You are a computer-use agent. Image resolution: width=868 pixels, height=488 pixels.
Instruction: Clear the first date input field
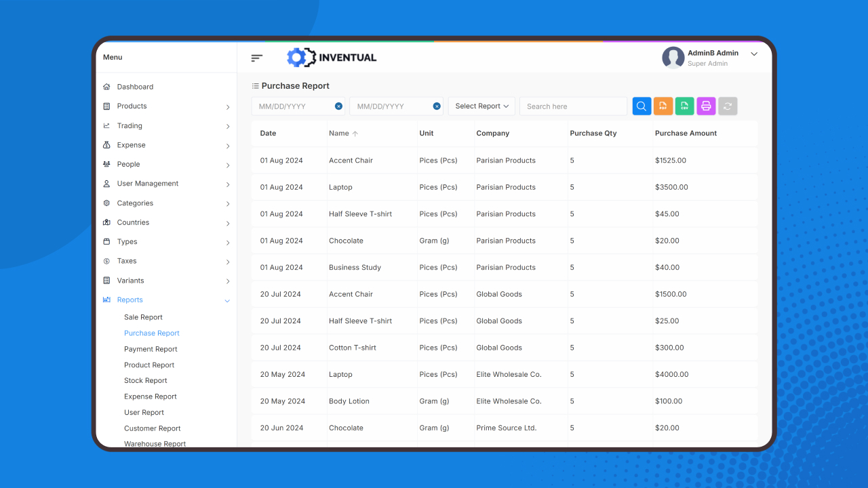point(338,106)
